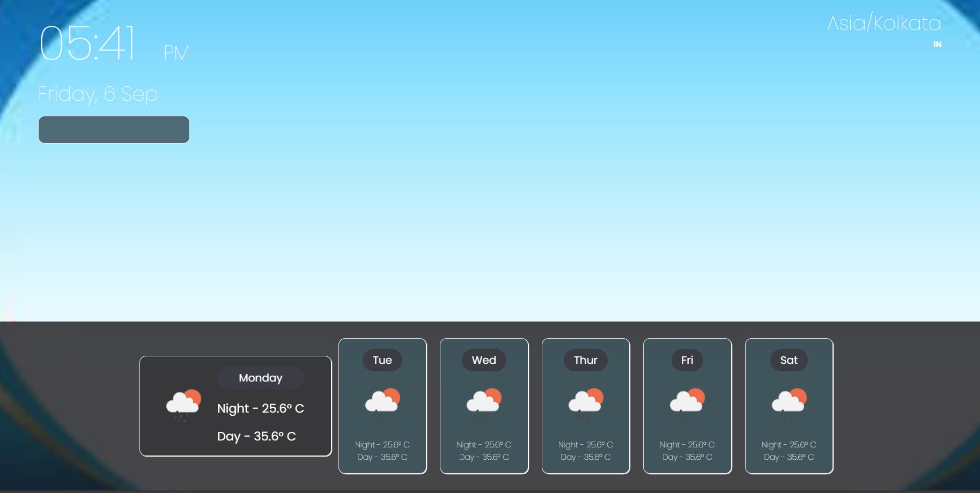Click Sat card Day temperature

789,457
